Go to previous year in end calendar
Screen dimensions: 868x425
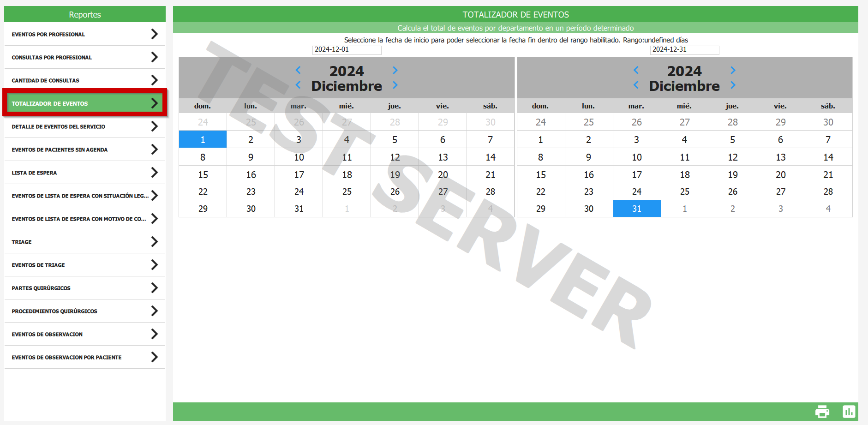[636, 70]
